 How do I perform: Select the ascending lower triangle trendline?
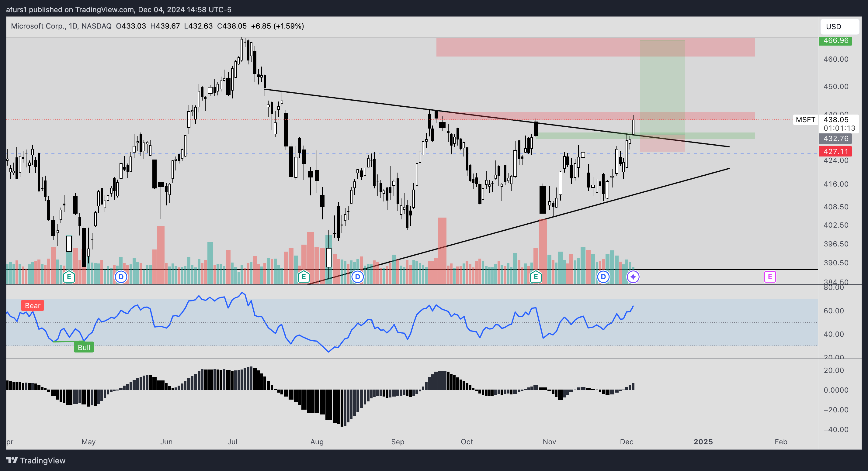pos(519,226)
